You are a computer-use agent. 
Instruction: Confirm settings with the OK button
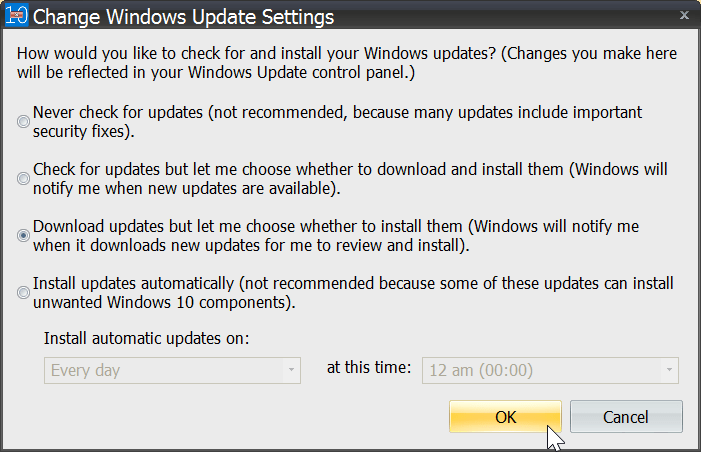click(505, 417)
